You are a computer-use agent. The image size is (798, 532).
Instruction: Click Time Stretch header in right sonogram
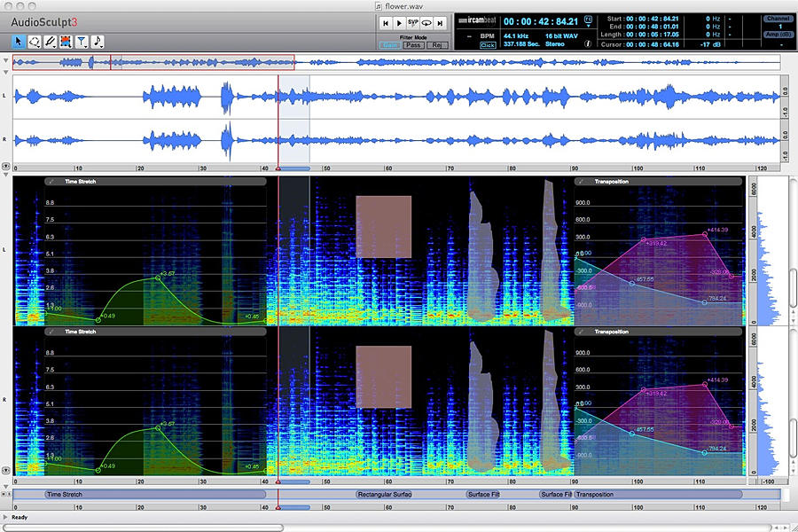pyautogui.click(x=155, y=332)
